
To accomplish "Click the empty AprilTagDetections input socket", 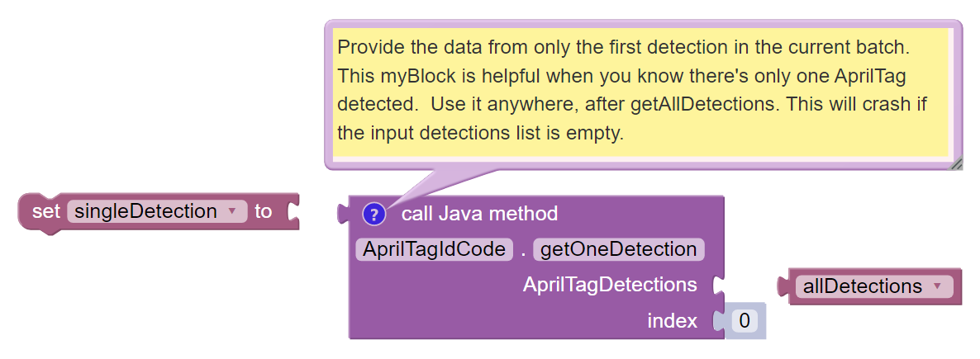I will [719, 286].
